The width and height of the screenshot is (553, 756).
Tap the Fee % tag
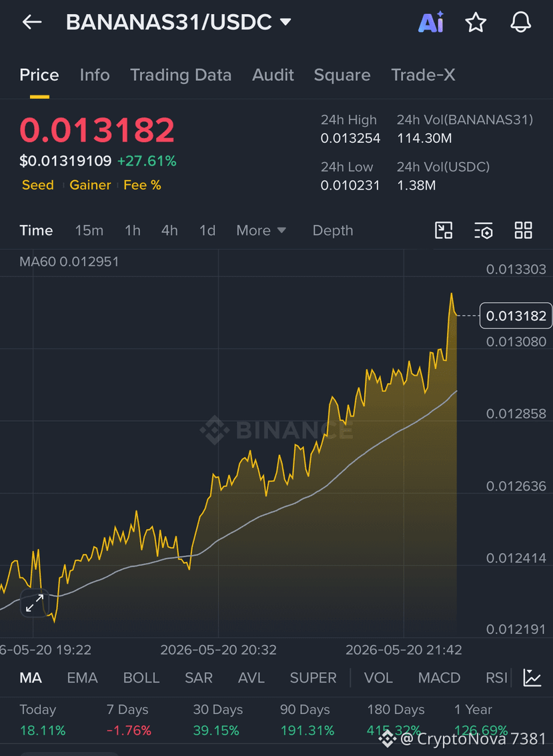[142, 185]
